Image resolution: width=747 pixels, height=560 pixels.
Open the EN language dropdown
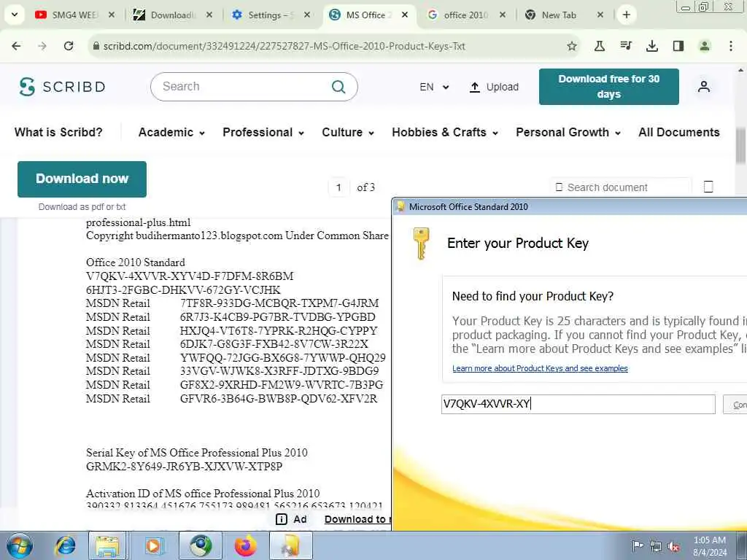click(x=434, y=87)
